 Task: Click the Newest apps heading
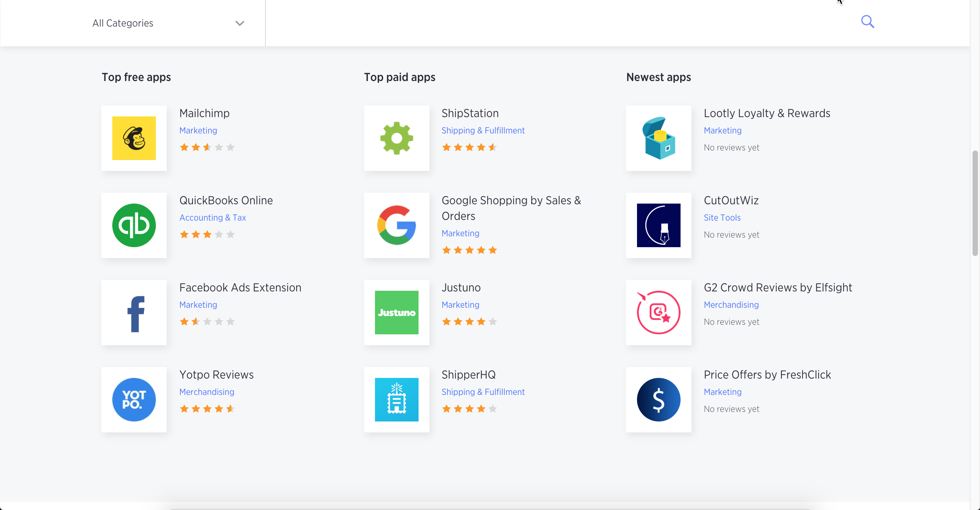pyautogui.click(x=658, y=77)
